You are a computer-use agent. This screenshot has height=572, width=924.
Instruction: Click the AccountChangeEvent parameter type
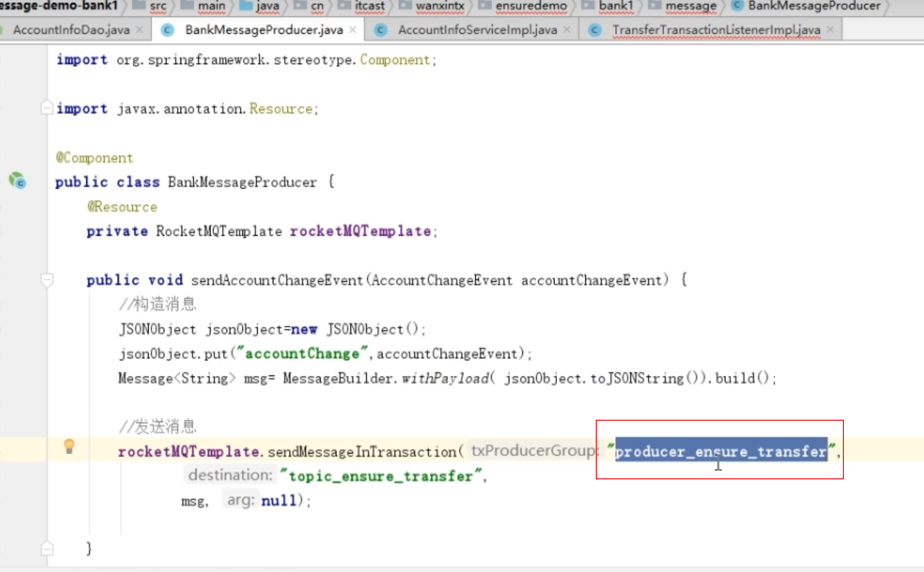[x=442, y=280]
